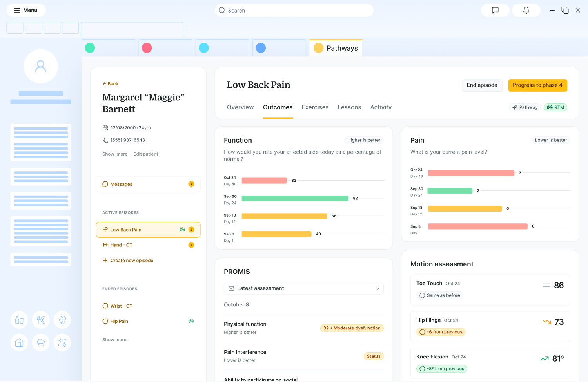Expand Show more under ended episodes

click(x=114, y=339)
